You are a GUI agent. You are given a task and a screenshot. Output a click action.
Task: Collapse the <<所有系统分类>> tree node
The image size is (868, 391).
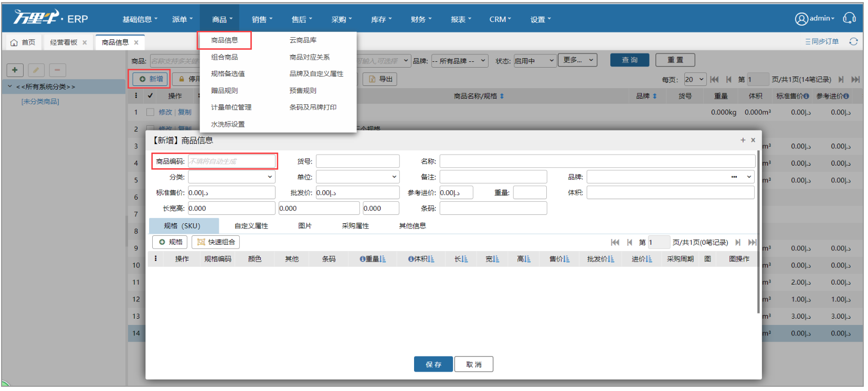(9, 86)
